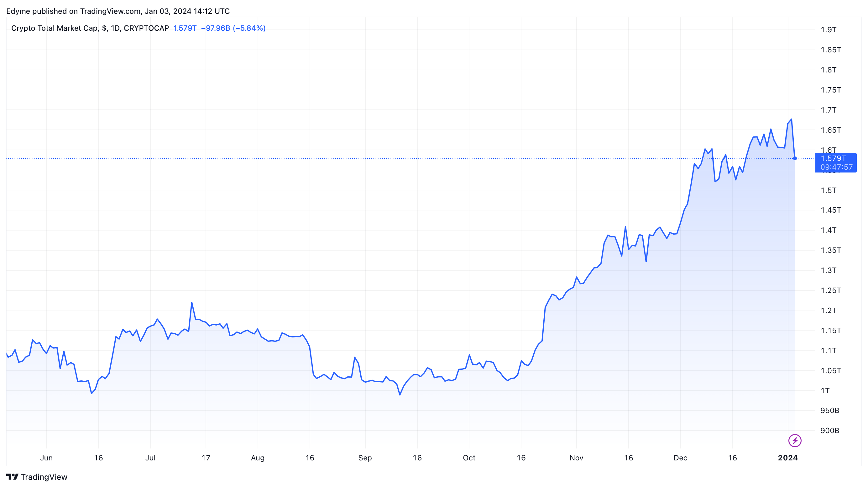Click the 1.8T price axis label
868x488 pixels.
pyautogui.click(x=828, y=70)
